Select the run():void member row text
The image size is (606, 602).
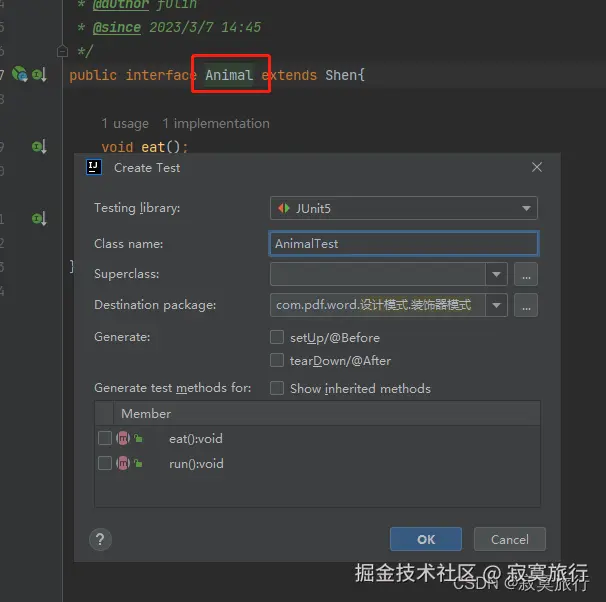[196, 464]
